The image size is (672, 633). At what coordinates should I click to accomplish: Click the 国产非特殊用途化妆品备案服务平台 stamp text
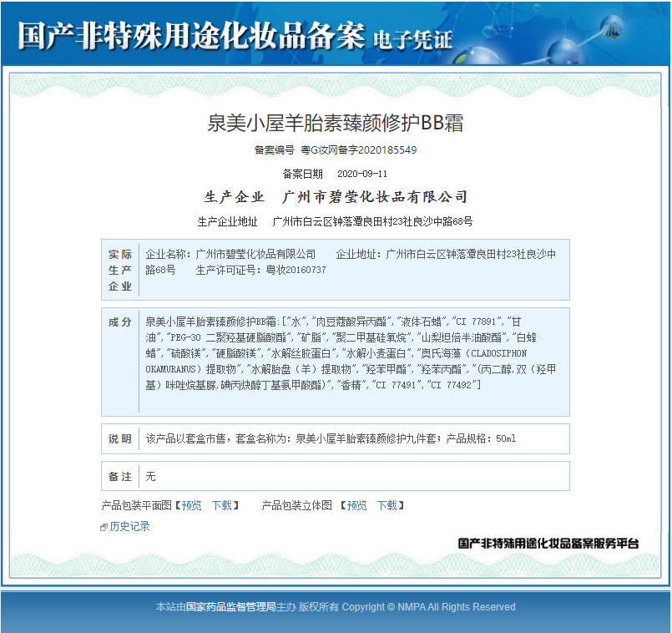click(548, 544)
